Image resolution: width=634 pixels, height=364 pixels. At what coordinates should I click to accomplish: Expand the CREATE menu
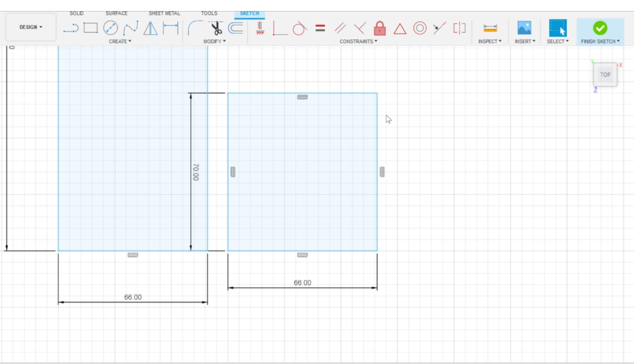coord(120,41)
